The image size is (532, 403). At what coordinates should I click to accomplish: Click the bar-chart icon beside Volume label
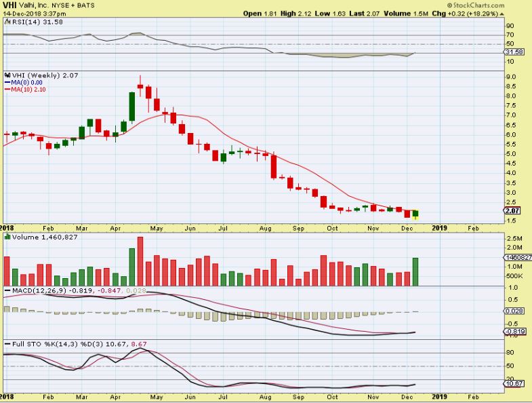7,237
